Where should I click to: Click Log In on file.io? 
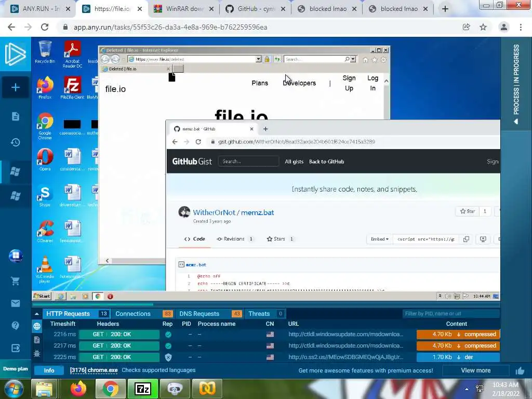tap(373, 83)
